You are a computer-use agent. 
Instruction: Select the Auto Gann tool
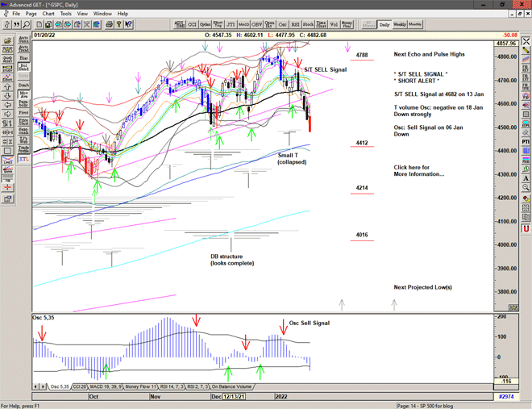pos(24,37)
